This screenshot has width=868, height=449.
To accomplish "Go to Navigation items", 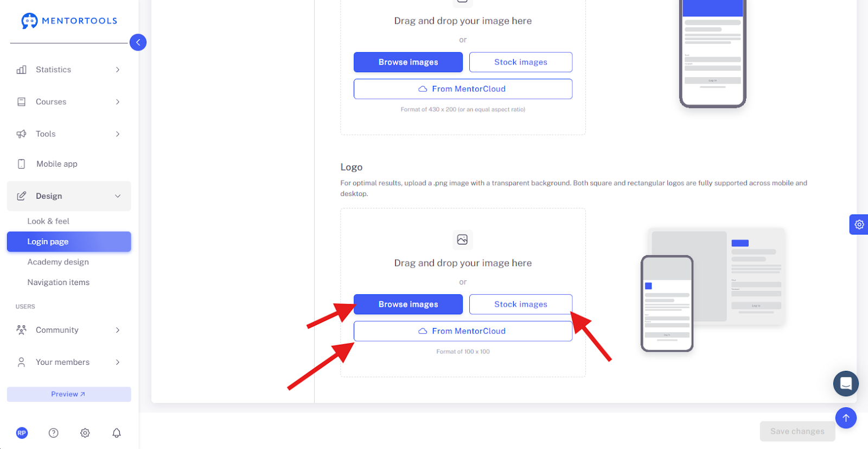I will (x=59, y=282).
